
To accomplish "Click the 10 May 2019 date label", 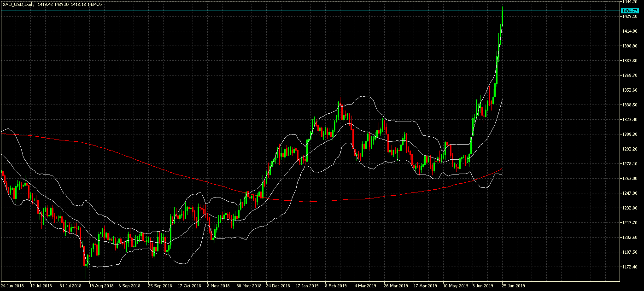I will pyautogui.click(x=455, y=285).
